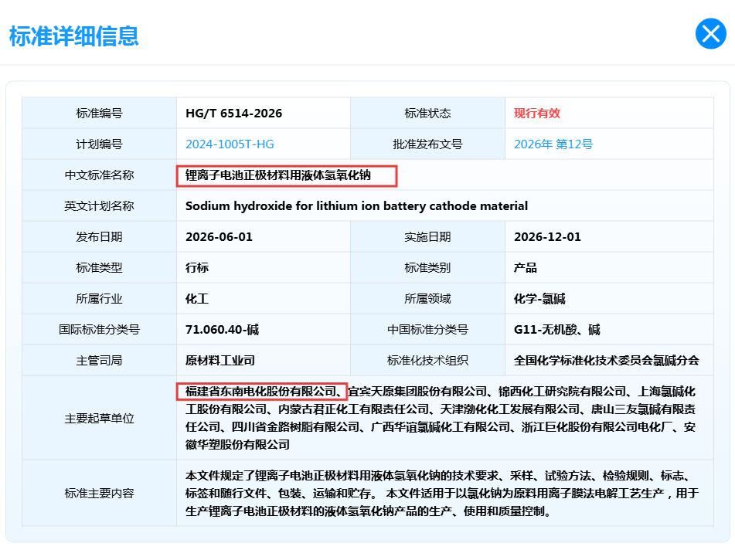Screen dimensions: 735x560
Task: Select the ICS code 71.060.40-碱
Action: coord(222,330)
